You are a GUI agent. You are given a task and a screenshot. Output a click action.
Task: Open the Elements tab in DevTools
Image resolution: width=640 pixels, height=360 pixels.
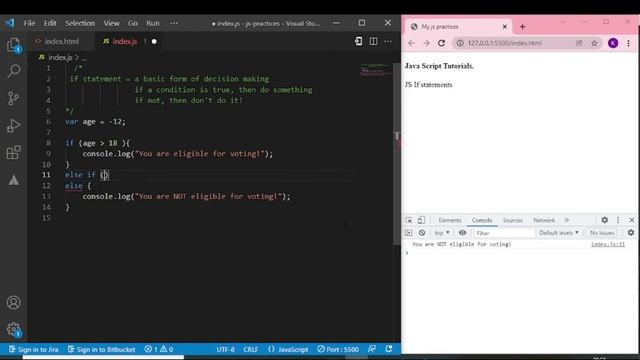click(x=449, y=220)
